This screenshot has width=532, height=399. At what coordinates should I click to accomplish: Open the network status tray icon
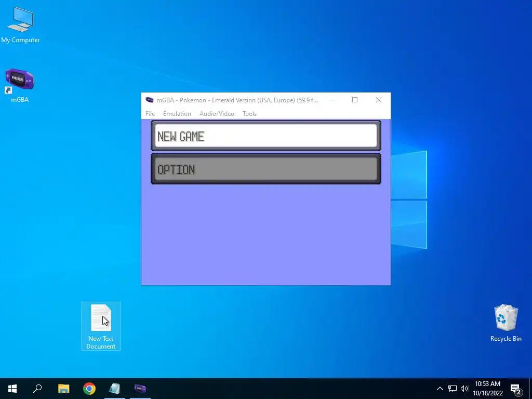[453, 389]
